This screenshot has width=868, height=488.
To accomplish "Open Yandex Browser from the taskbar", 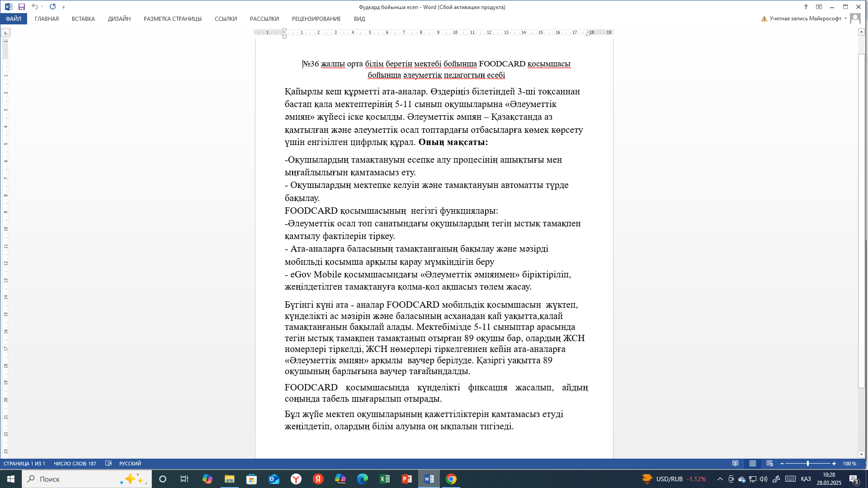I will coord(296,479).
